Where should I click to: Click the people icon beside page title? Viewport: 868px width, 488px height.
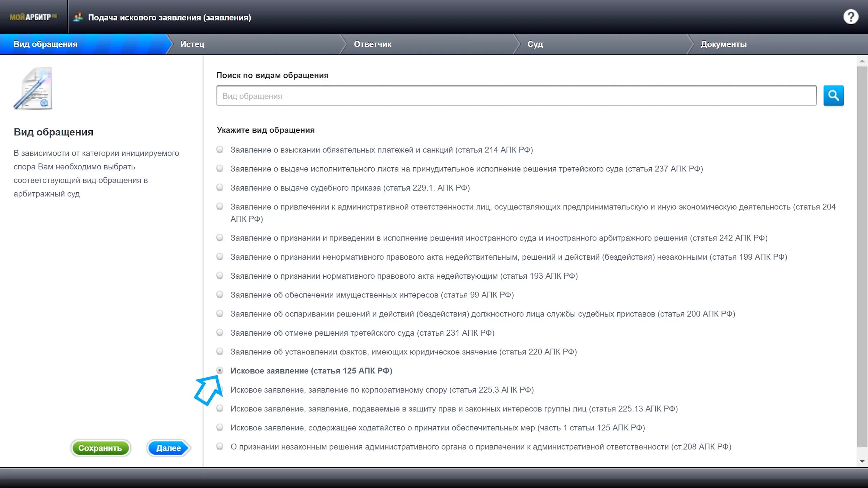click(x=78, y=17)
